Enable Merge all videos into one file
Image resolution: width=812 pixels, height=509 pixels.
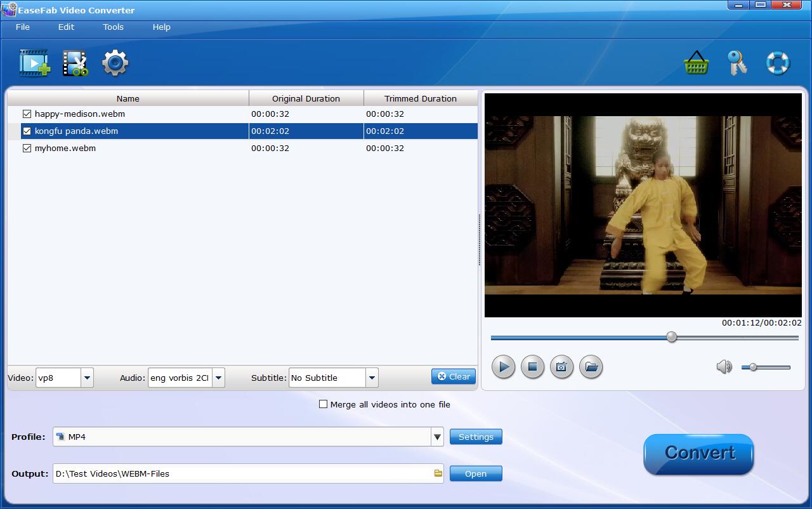(323, 404)
